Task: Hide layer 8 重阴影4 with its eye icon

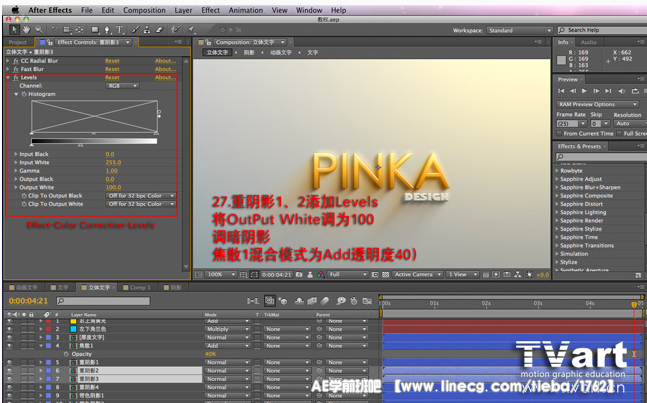Action: [9, 387]
